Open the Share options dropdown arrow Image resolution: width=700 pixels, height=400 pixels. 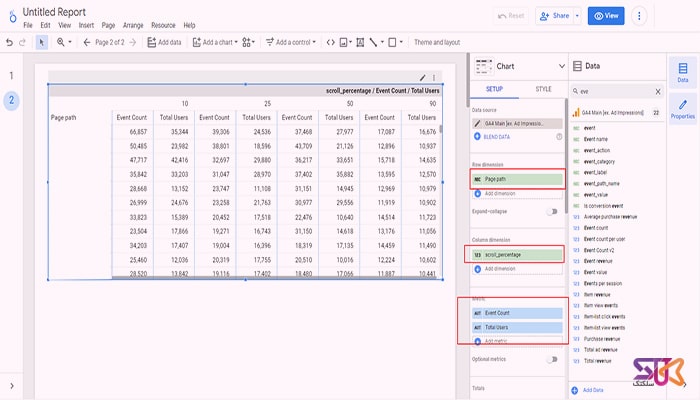(577, 16)
